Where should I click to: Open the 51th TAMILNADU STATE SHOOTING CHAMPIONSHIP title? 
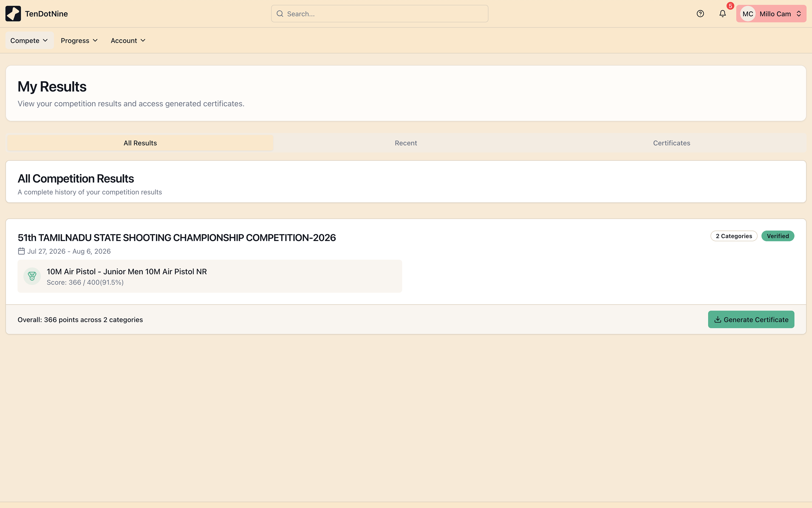176,238
